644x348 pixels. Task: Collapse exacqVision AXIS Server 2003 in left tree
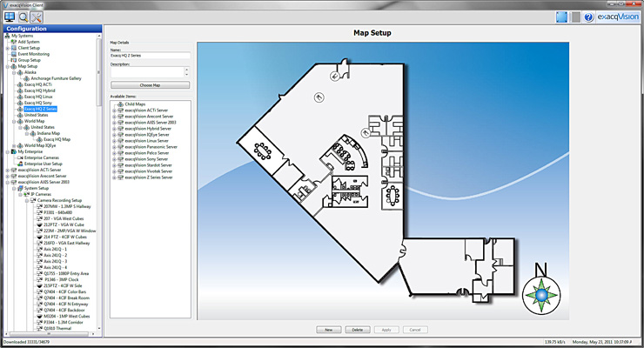[x=7, y=182]
